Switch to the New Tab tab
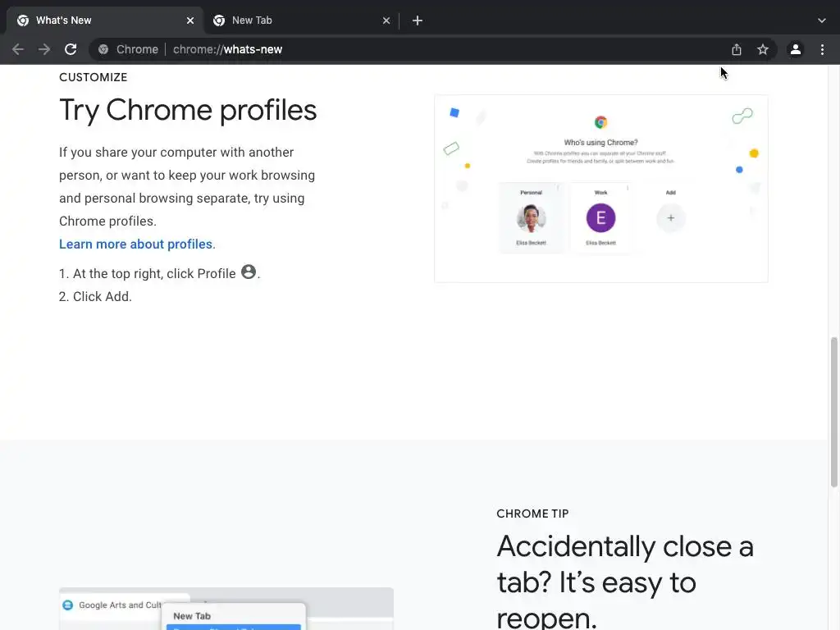The height and width of the screenshot is (630, 840). click(295, 21)
